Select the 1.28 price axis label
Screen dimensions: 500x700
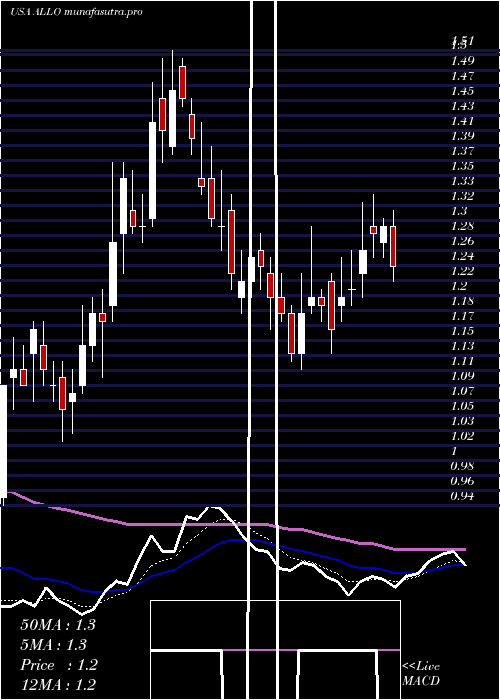pyautogui.click(x=462, y=226)
